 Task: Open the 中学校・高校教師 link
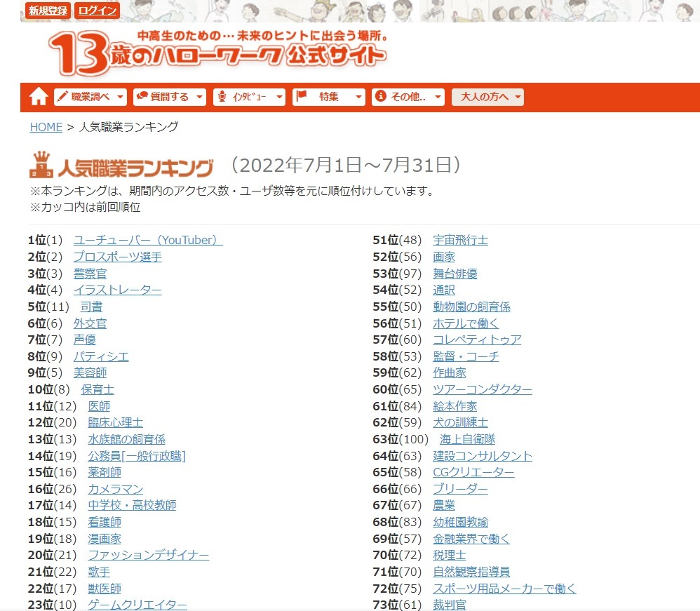pyautogui.click(x=132, y=506)
